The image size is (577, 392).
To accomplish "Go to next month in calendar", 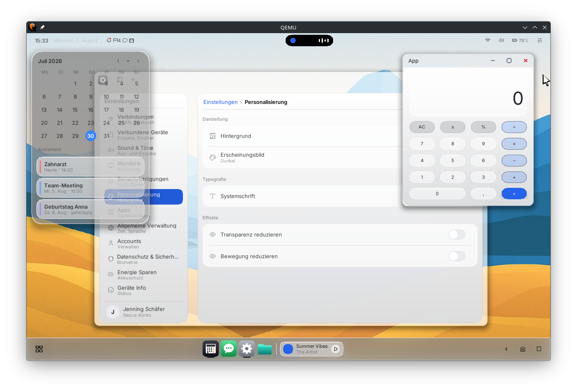I will click(138, 61).
